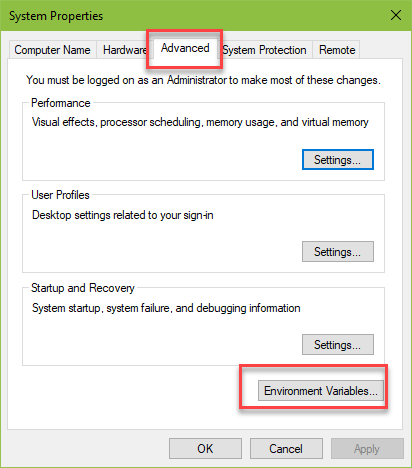Screen dimensions: 412x468
Task: Confirm changes with the OK button
Action: pyautogui.click(x=205, y=449)
